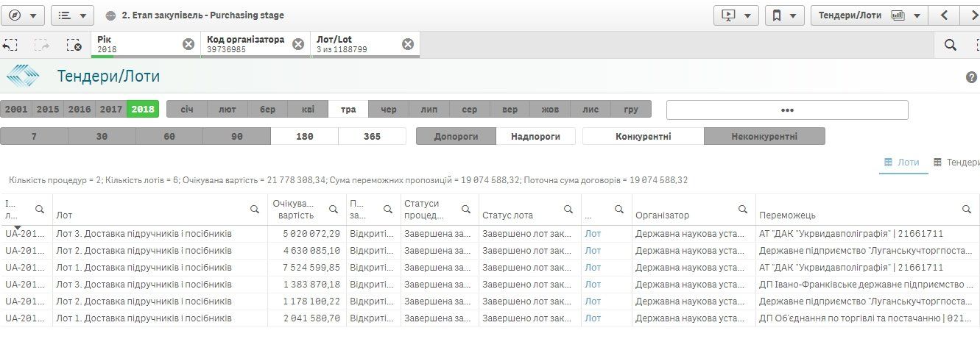Select month жов
This screenshot has width=980, height=339.
tap(550, 109)
